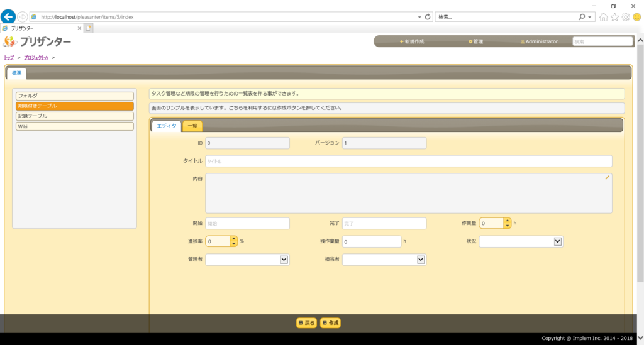Click the browser 検索 search box

coord(506,17)
